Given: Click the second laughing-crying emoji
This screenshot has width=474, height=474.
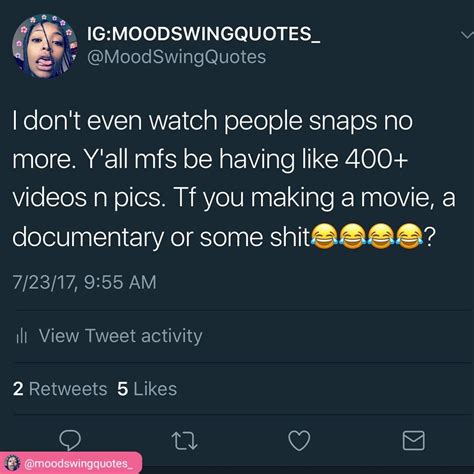Looking at the screenshot, I should tap(353, 237).
